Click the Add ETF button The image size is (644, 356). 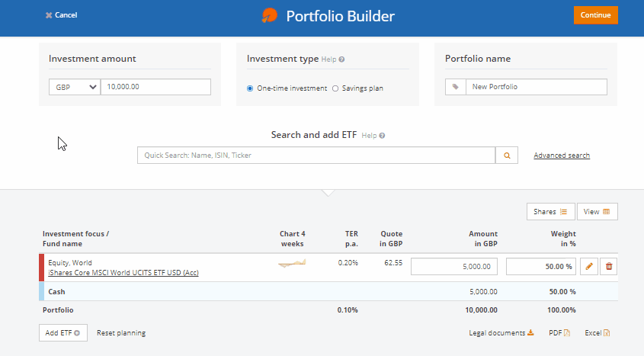tap(62, 332)
